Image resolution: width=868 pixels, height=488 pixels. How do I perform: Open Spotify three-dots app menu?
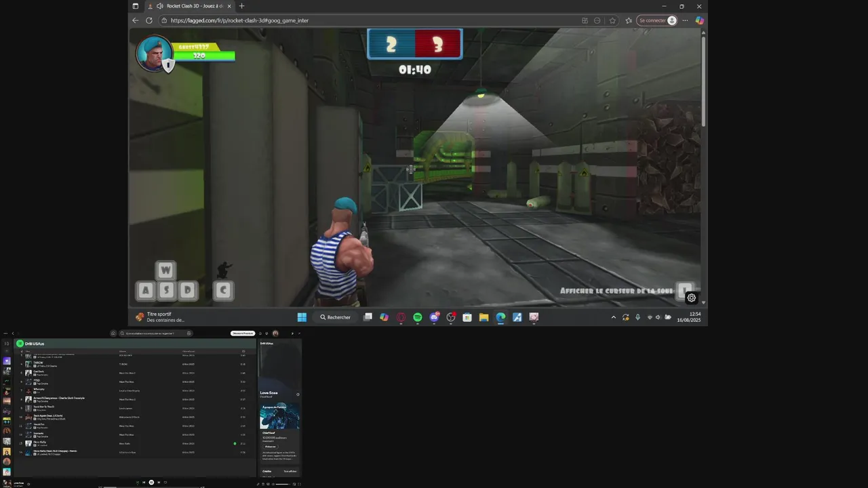point(5,333)
